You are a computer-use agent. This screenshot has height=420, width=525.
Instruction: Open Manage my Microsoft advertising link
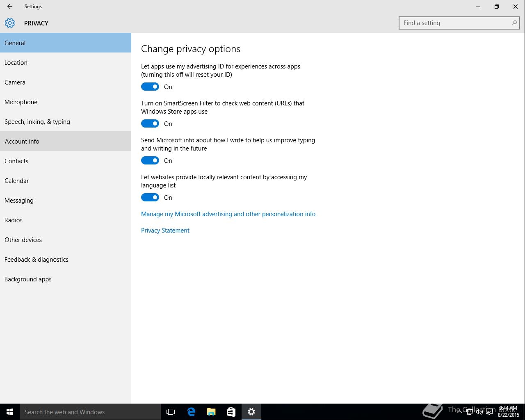[228, 214]
